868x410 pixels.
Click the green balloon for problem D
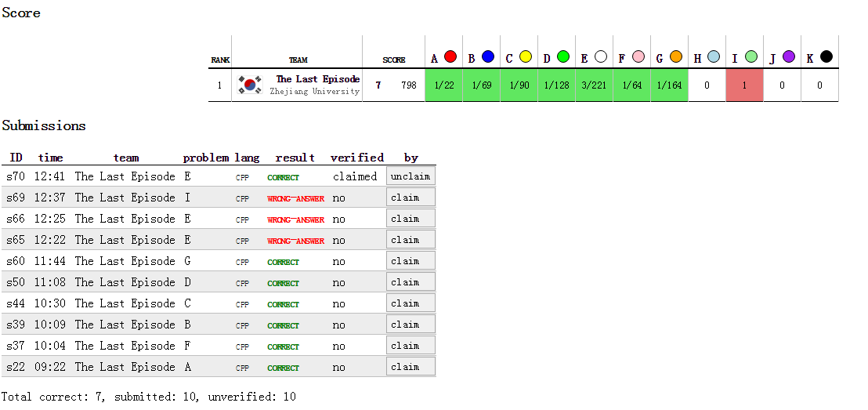(x=562, y=57)
